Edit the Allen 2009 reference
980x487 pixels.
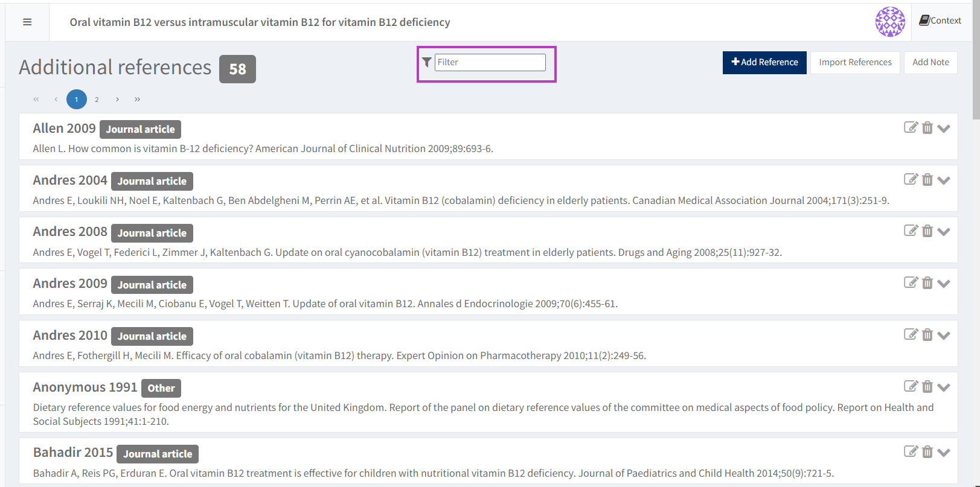pos(910,127)
